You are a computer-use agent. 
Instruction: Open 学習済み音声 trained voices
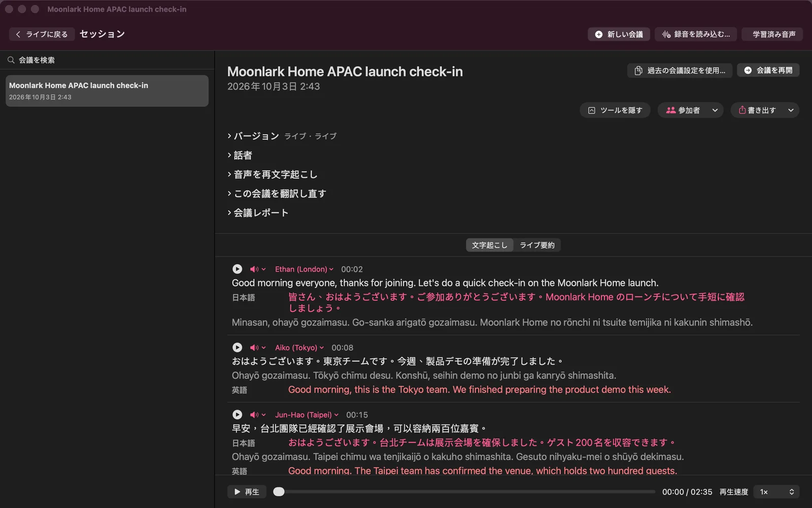click(x=772, y=34)
